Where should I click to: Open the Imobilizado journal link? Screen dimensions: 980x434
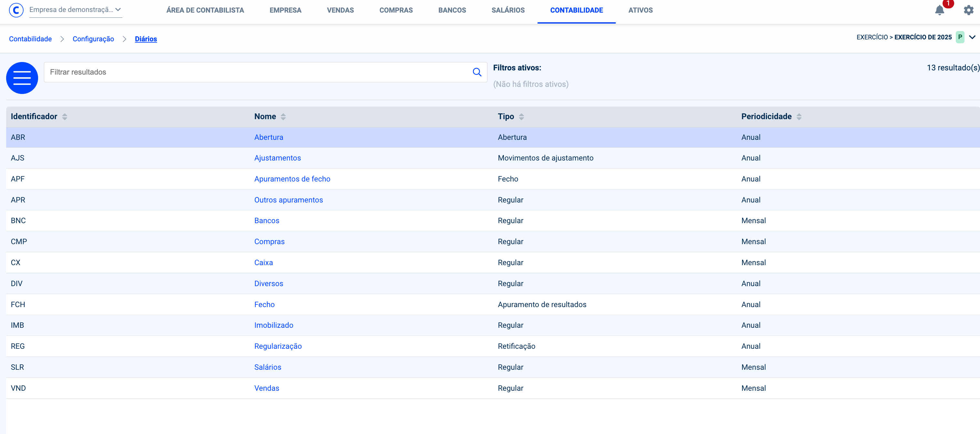click(x=273, y=325)
